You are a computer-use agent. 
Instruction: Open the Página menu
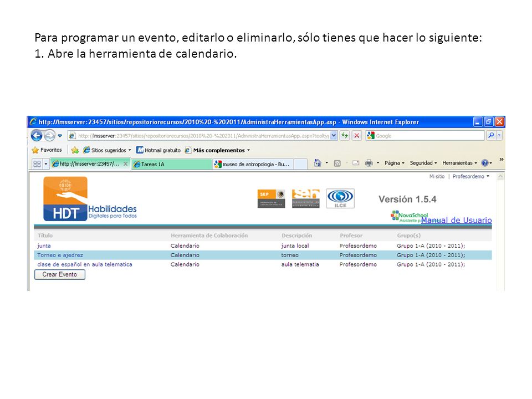pos(394,163)
